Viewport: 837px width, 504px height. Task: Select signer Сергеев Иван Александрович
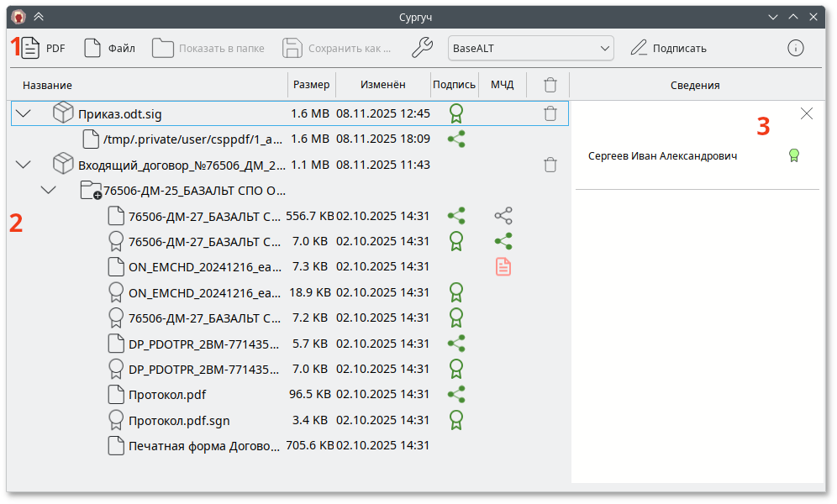tap(662, 155)
